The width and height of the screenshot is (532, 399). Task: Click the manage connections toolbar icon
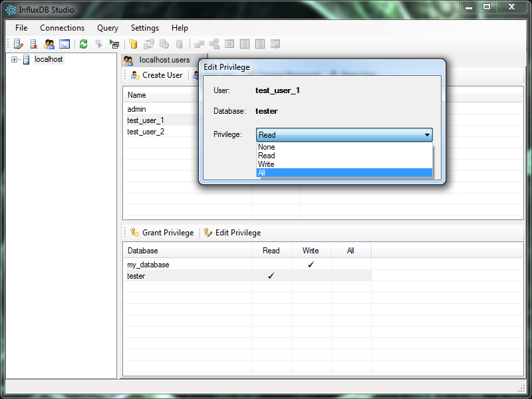pyautogui.click(x=18, y=44)
